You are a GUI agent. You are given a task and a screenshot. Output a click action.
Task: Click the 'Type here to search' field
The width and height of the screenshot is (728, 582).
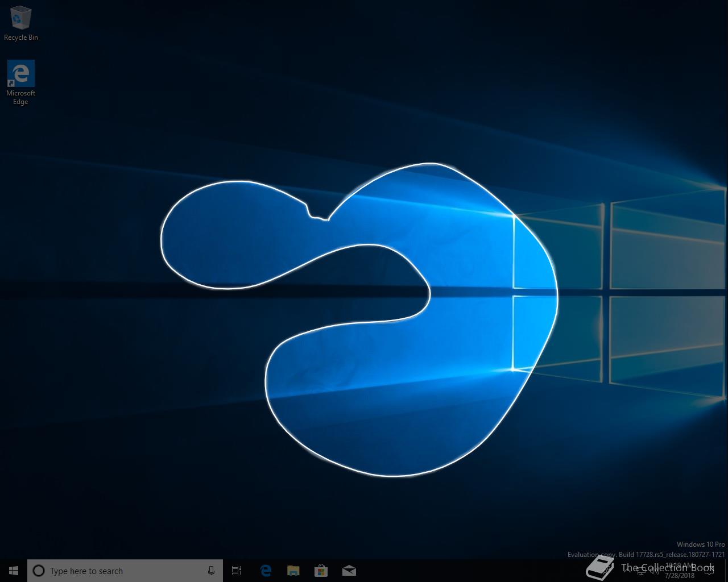[125, 571]
